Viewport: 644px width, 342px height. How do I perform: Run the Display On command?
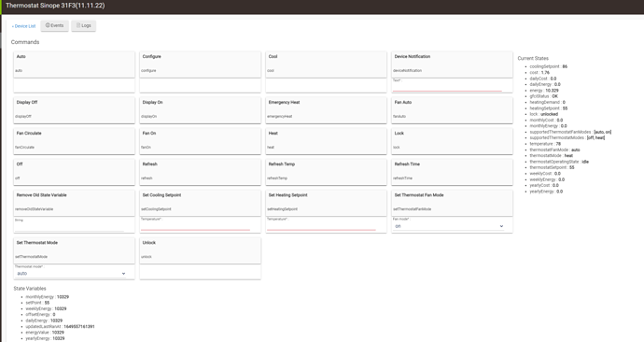[x=200, y=110]
